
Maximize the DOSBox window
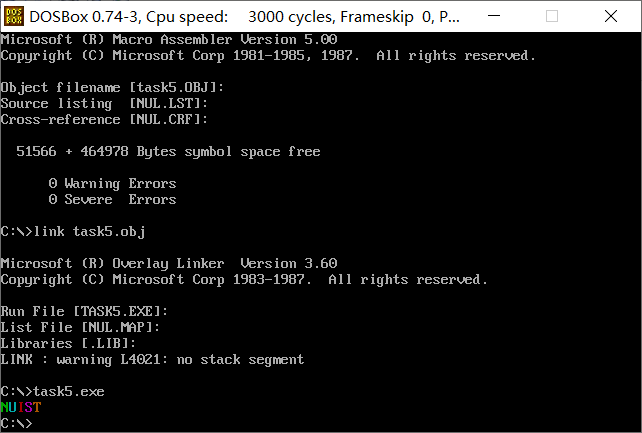point(552,16)
